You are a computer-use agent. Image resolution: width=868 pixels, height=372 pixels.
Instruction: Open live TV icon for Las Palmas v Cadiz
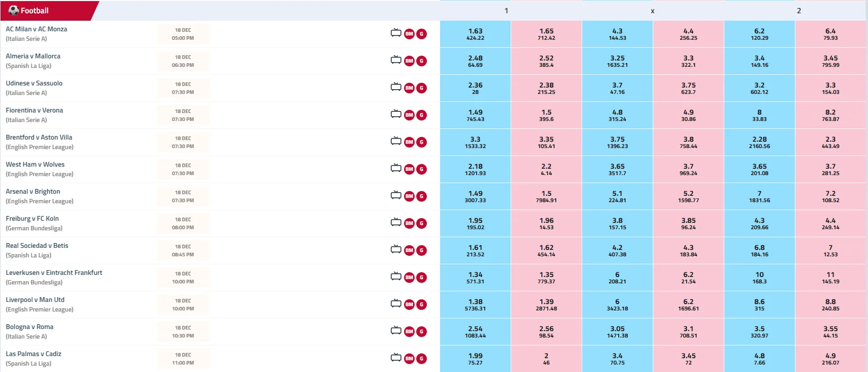point(396,358)
